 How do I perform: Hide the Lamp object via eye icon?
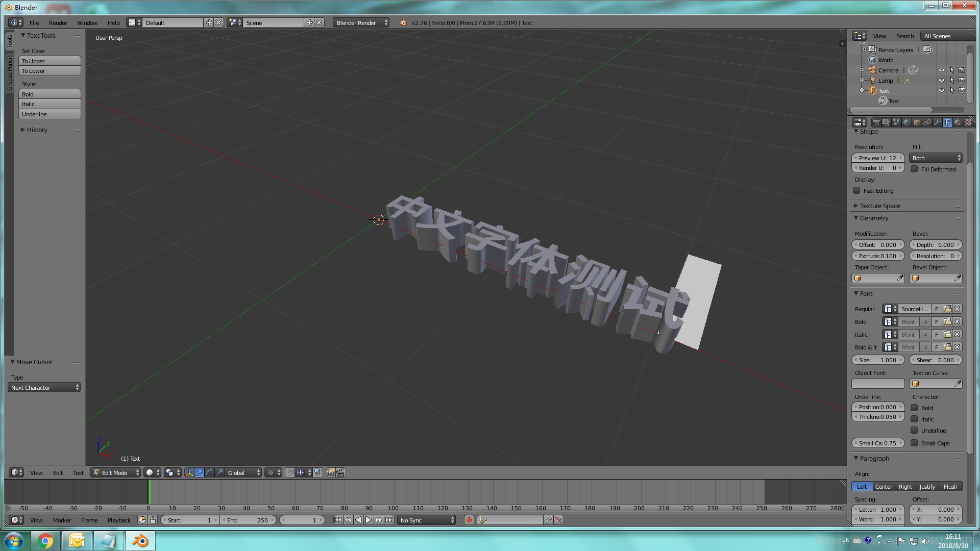point(942,81)
